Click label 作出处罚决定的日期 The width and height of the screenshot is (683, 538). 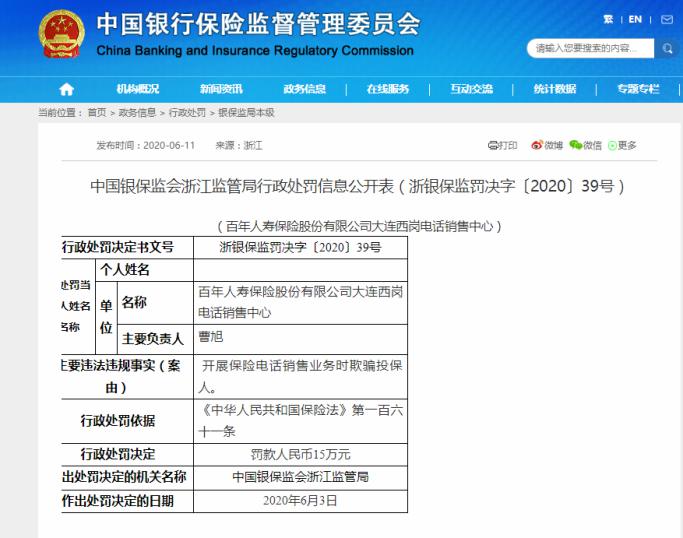pos(118,501)
